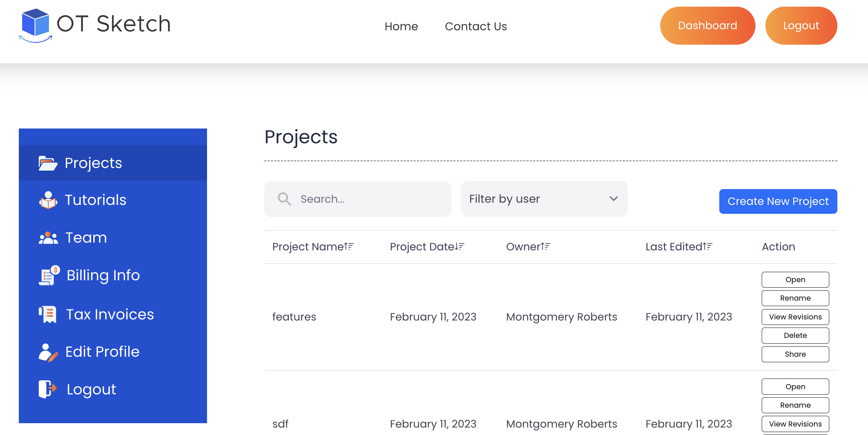Sort table by Last Edited column
Image resolution: width=868 pixels, height=435 pixels.
click(x=707, y=246)
